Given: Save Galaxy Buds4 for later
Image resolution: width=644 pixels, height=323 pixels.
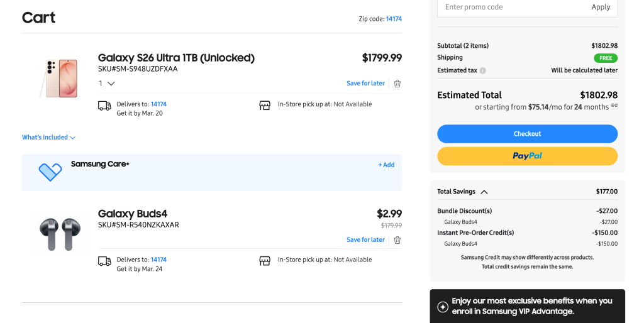Looking at the screenshot, I should pos(365,240).
